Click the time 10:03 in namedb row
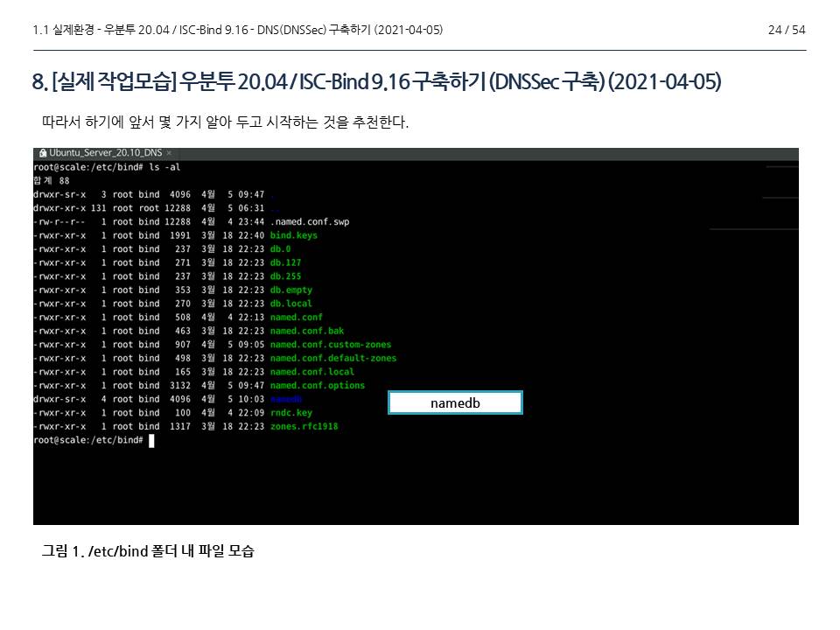 251,399
